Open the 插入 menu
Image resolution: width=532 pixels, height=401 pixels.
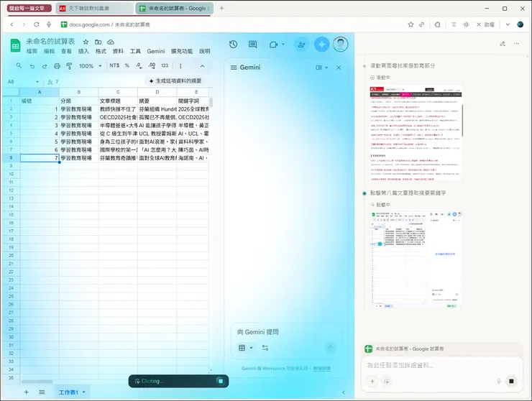(x=83, y=51)
